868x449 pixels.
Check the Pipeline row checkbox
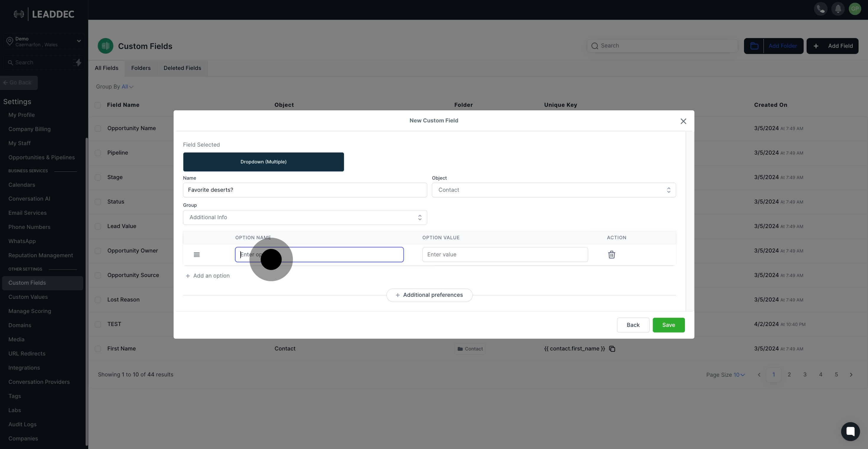[98, 153]
